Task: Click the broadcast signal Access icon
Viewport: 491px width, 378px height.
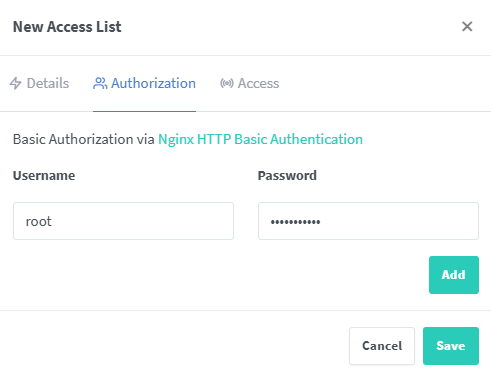Action: tap(227, 83)
